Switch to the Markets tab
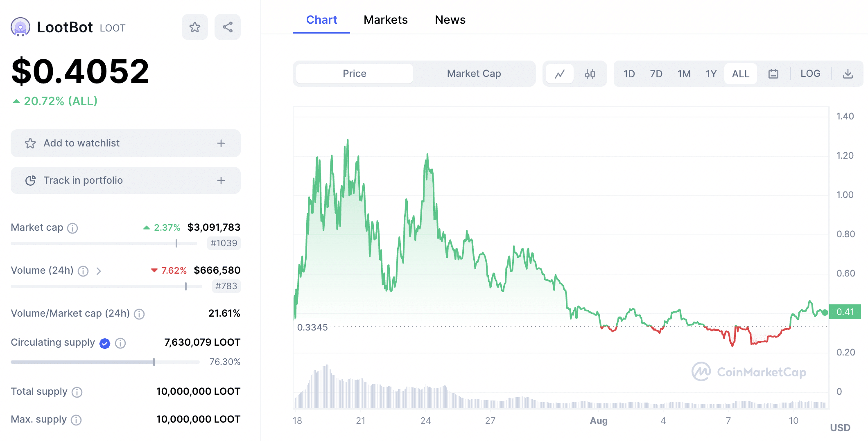Screen dimensions: 868x441 click(x=385, y=20)
